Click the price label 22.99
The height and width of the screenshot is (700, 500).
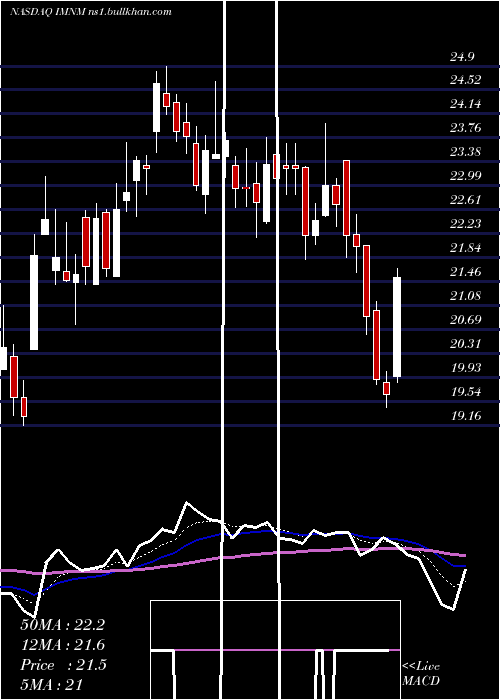[x=466, y=175]
